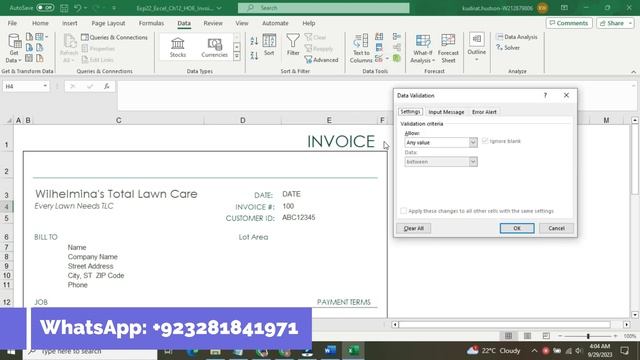The image size is (640, 360).
Task: Switch to the Home tab
Action: click(40, 23)
